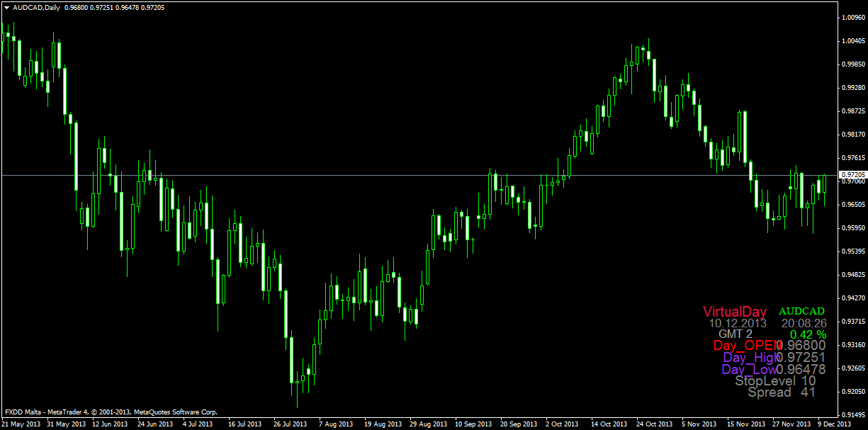The image size is (868, 430).
Task: Click the 7 Aug 2013 time axis label
Action: click(x=336, y=424)
